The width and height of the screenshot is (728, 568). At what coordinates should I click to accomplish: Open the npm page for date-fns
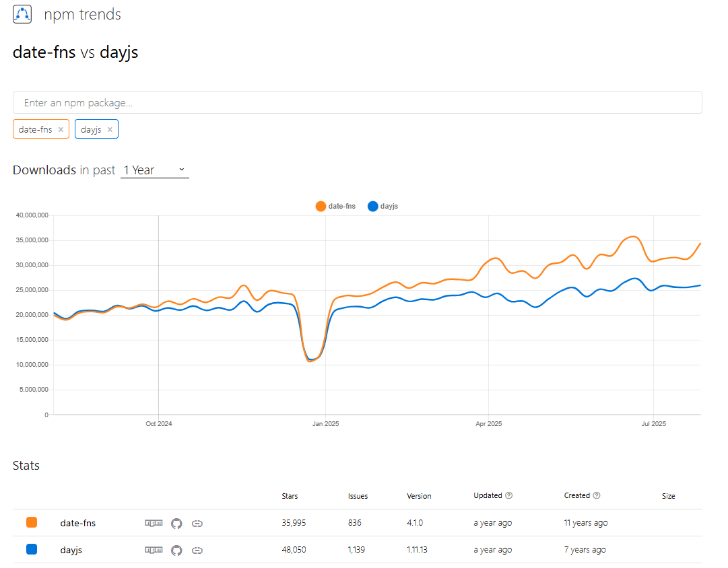154,523
